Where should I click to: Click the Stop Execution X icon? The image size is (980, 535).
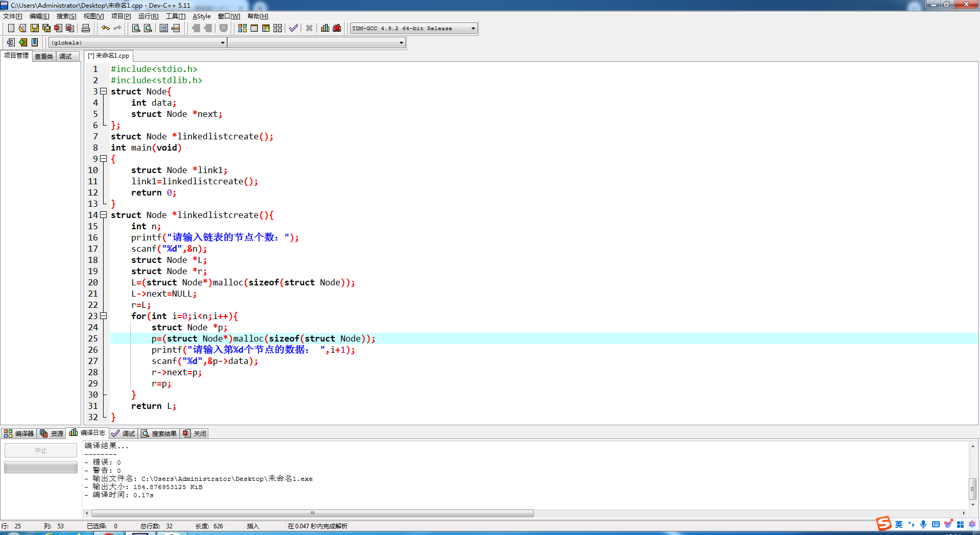coord(309,28)
